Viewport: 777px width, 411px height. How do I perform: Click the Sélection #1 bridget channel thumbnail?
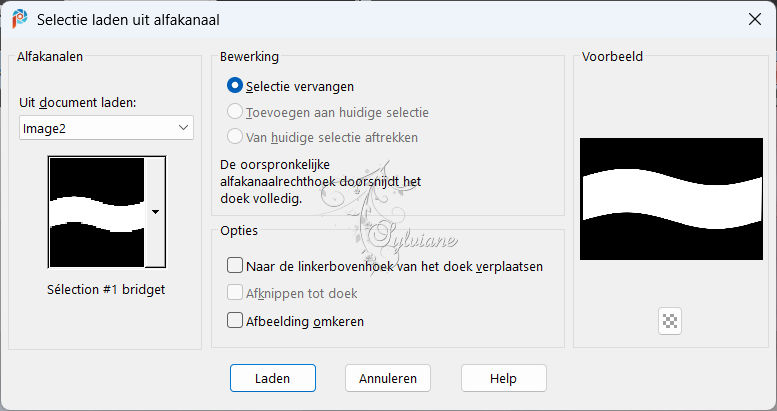tap(97, 212)
